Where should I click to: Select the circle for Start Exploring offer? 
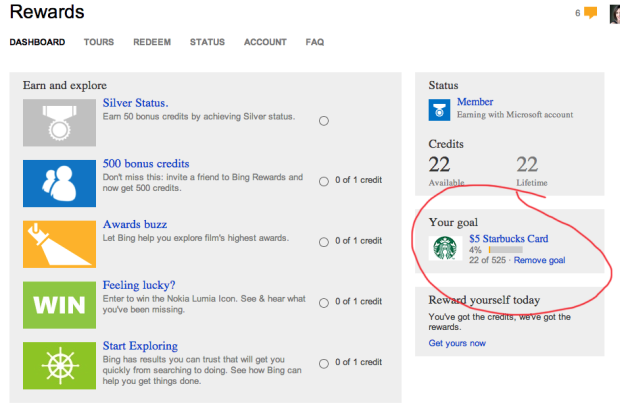(324, 364)
